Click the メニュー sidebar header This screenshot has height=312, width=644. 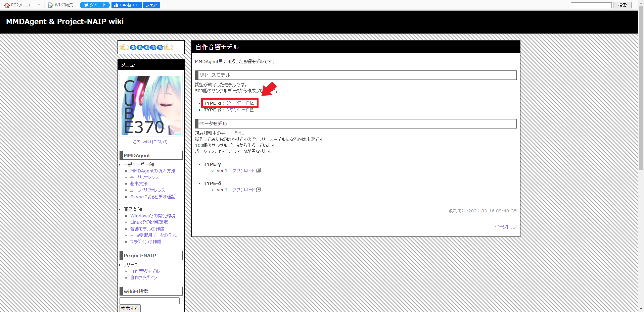click(x=151, y=65)
